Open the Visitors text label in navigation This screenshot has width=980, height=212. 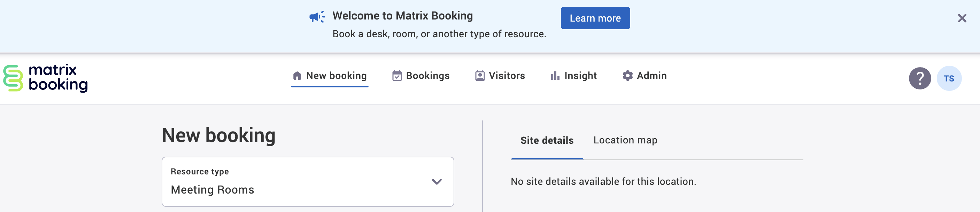click(506, 76)
